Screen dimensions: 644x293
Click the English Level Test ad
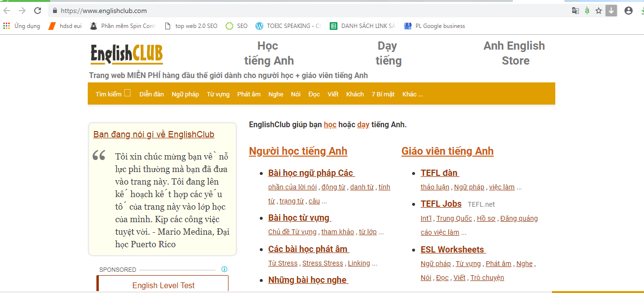click(x=163, y=285)
